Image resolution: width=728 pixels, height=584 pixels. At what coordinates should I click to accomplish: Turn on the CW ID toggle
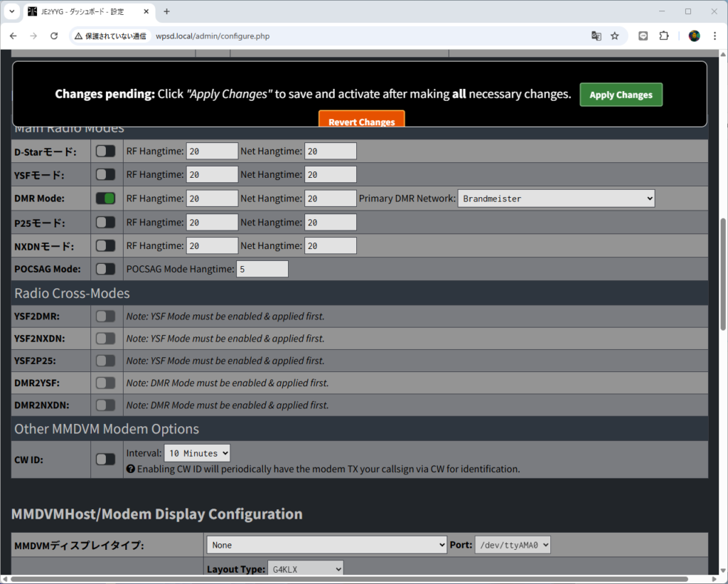[105, 460]
